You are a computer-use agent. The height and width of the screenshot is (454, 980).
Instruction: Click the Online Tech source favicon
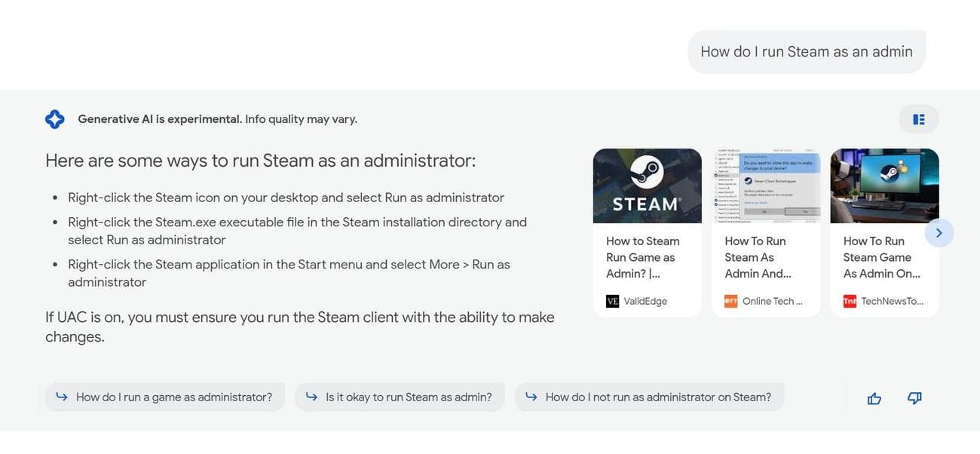[730, 301]
